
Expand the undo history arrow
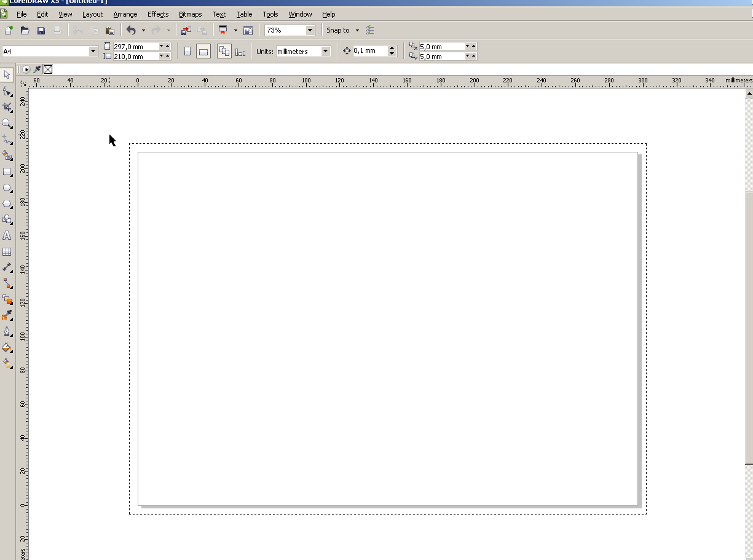pyautogui.click(x=143, y=31)
